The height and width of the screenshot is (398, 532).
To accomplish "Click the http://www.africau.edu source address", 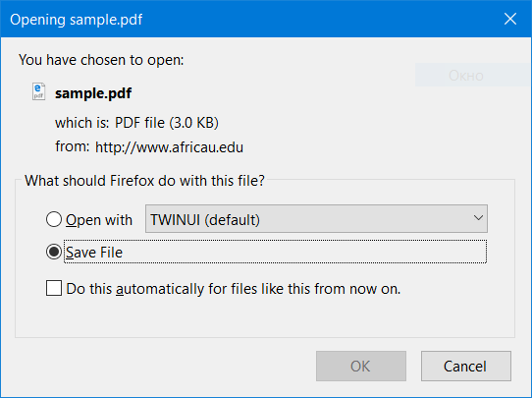I will click(169, 147).
